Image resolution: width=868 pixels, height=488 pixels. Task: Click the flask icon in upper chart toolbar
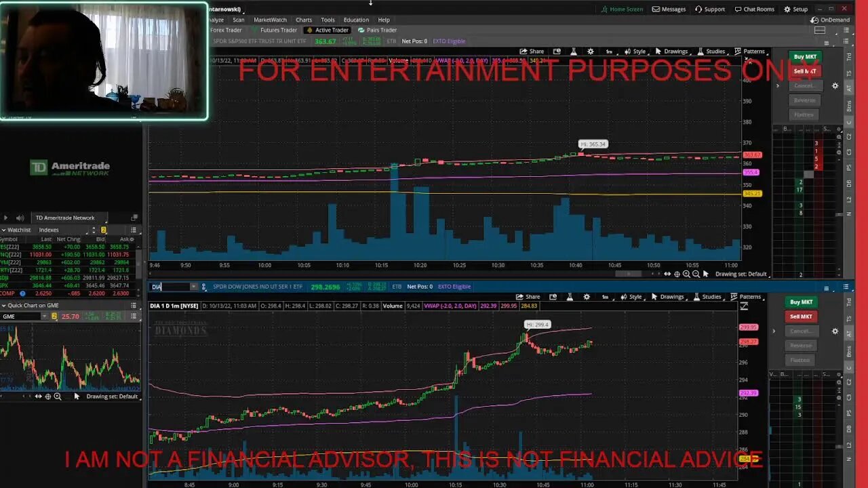(574, 52)
